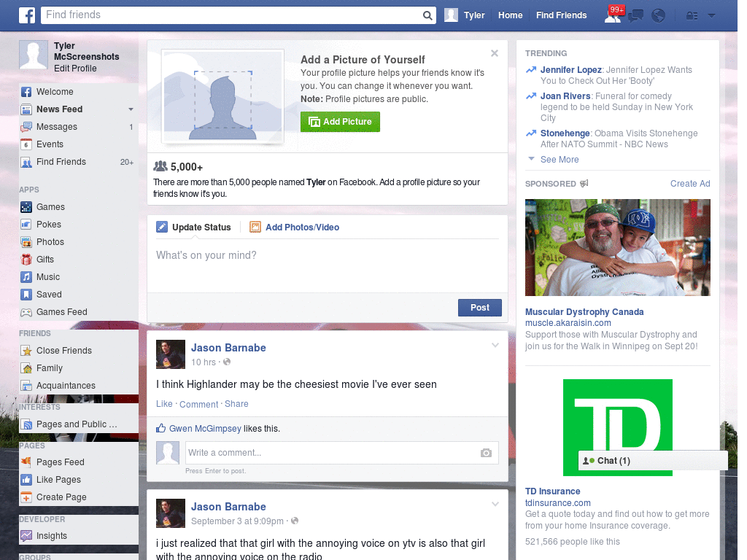Click Home in top navigation

(510, 15)
